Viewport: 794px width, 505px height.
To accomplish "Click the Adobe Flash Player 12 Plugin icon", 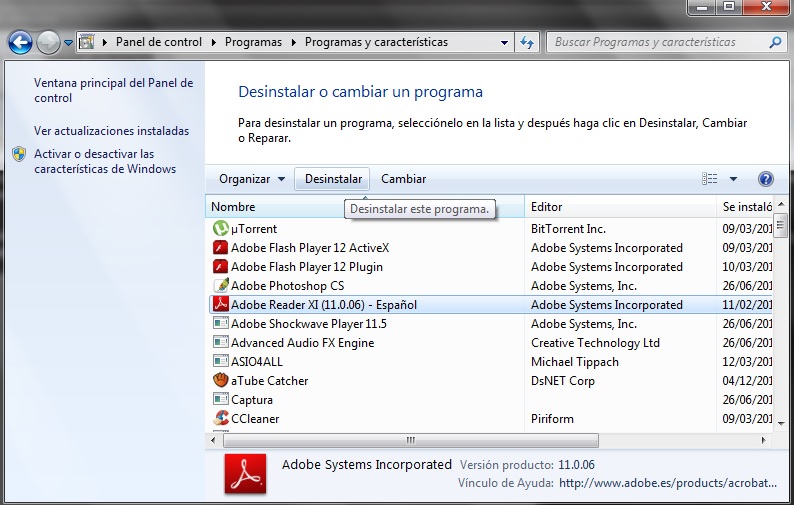I will click(221, 266).
